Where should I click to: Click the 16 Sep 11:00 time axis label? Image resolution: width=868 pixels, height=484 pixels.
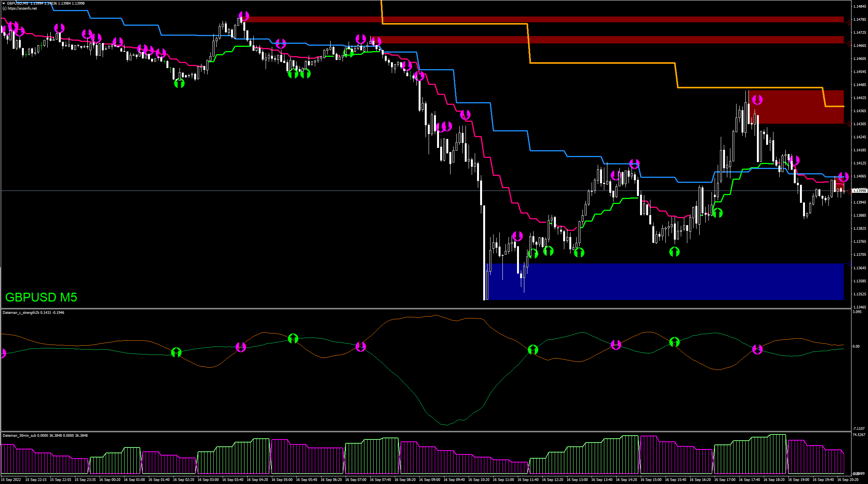click(x=503, y=479)
